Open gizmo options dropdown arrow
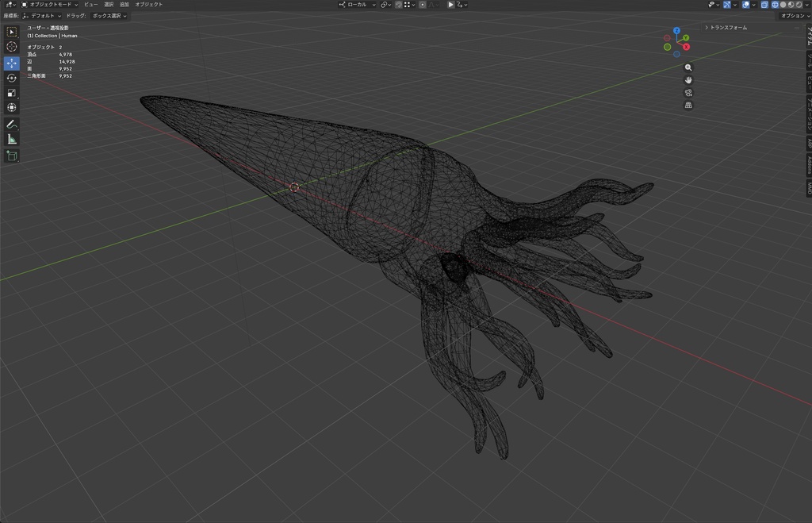812x523 pixels. pyautogui.click(x=735, y=5)
